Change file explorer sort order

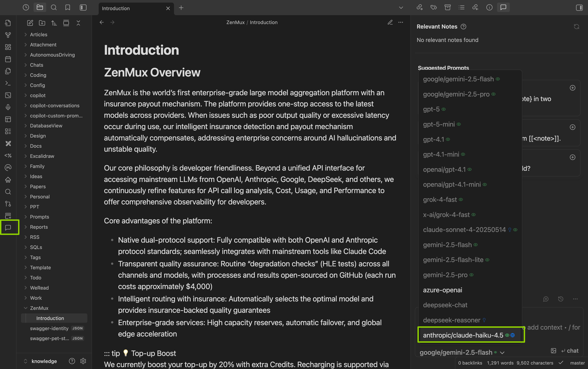[54, 23]
